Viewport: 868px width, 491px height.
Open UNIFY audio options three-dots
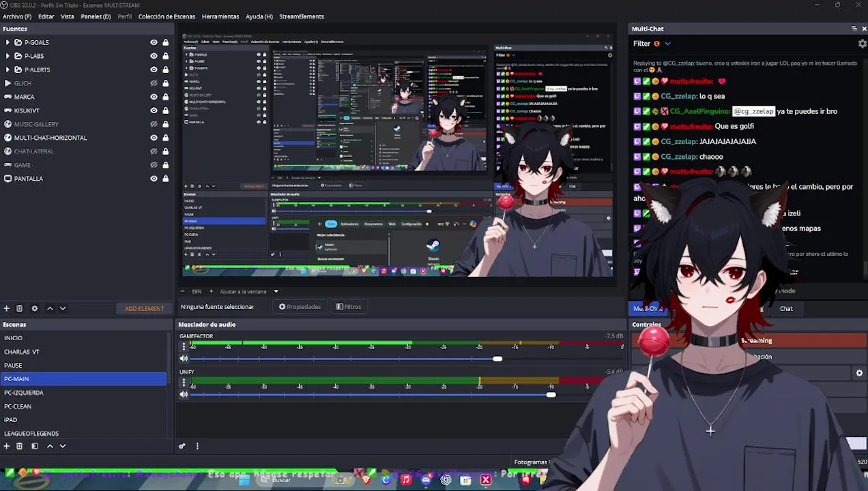(183, 383)
